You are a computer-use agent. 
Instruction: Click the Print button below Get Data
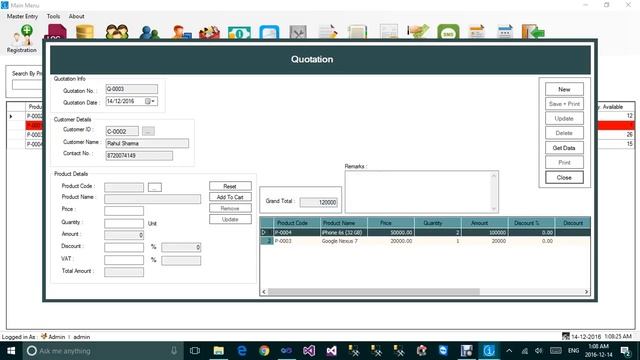(x=564, y=162)
